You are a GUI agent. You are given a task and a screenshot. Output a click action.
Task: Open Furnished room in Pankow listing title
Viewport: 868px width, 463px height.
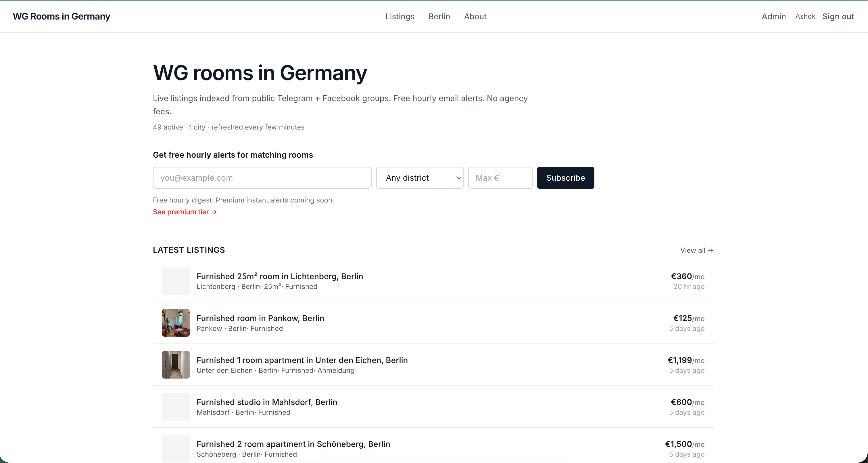260,318
